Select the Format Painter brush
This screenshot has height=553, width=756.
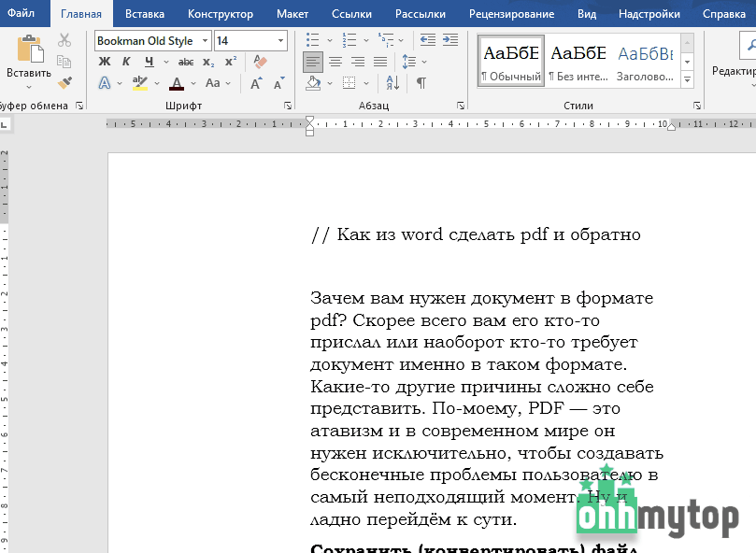click(x=64, y=82)
